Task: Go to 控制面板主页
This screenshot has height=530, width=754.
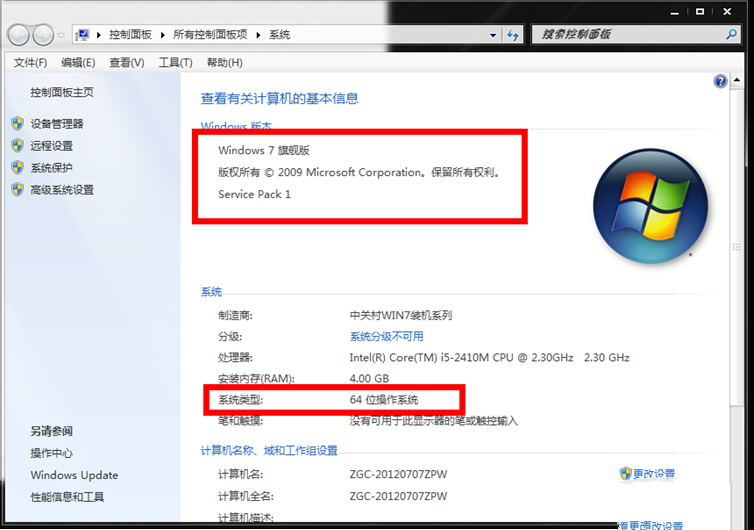Action: 62,92
